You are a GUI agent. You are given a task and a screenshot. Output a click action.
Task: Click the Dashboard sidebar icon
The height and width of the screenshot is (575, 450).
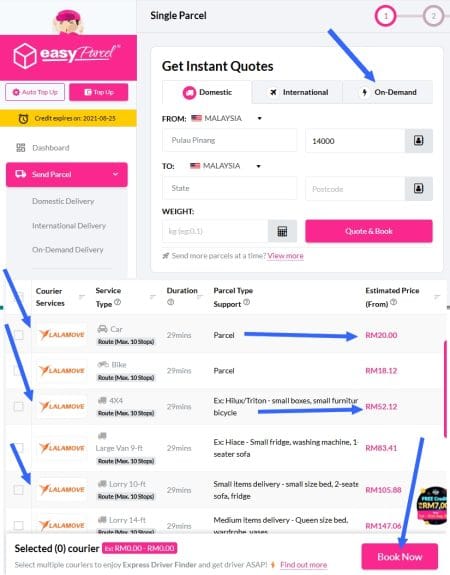(x=21, y=148)
